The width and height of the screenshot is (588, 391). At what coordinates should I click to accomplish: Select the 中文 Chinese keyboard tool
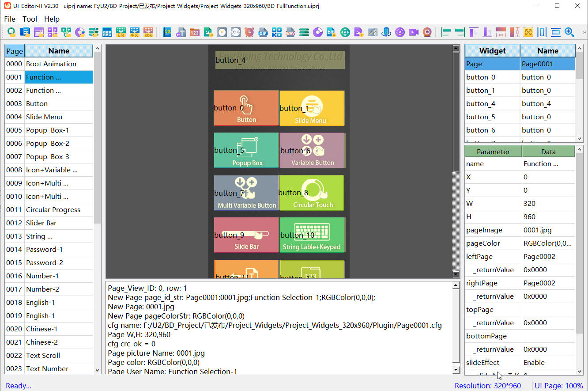pyautogui.click(x=135, y=32)
